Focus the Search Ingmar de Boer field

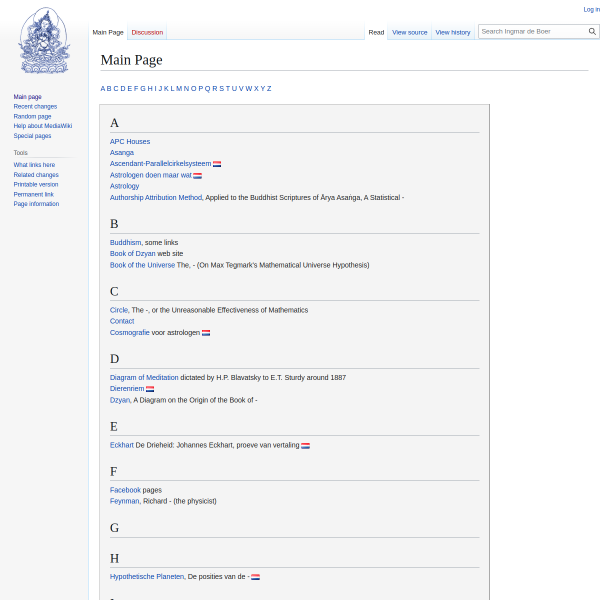(533, 31)
